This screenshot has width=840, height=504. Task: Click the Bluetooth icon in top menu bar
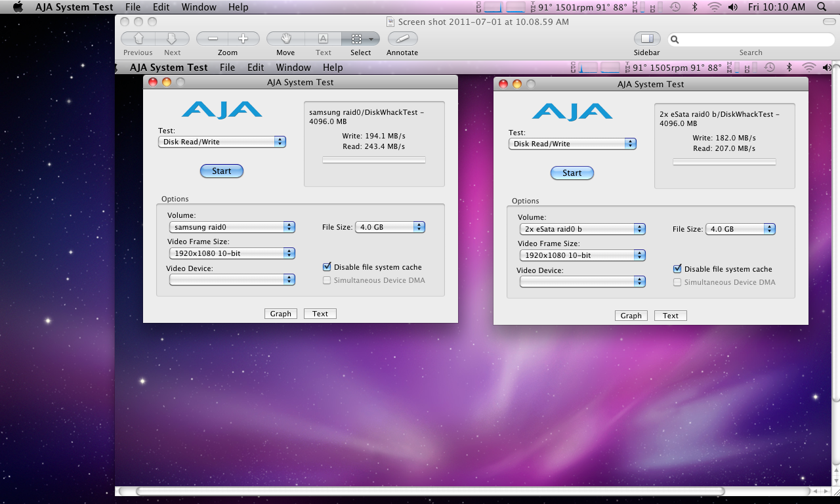coord(695,7)
